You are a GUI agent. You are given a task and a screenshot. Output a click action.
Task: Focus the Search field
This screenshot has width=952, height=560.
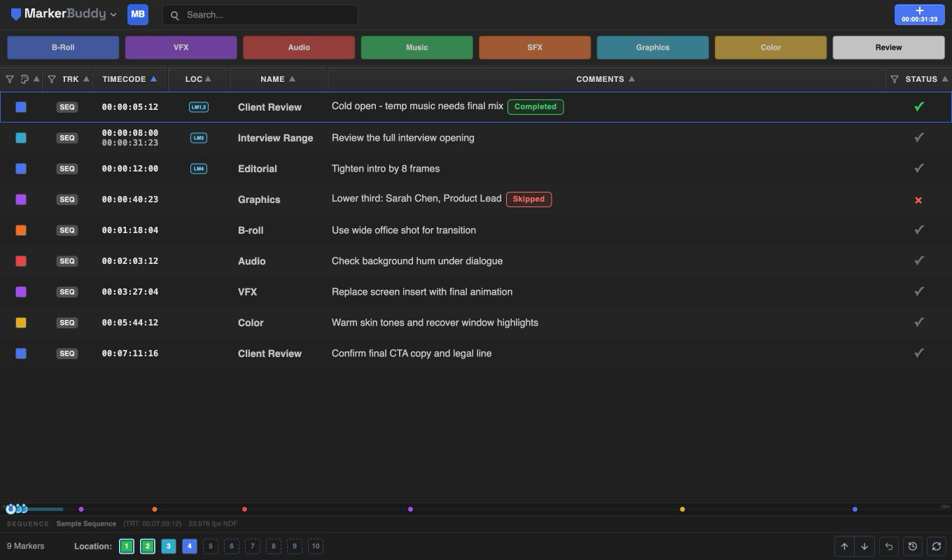[x=260, y=15]
